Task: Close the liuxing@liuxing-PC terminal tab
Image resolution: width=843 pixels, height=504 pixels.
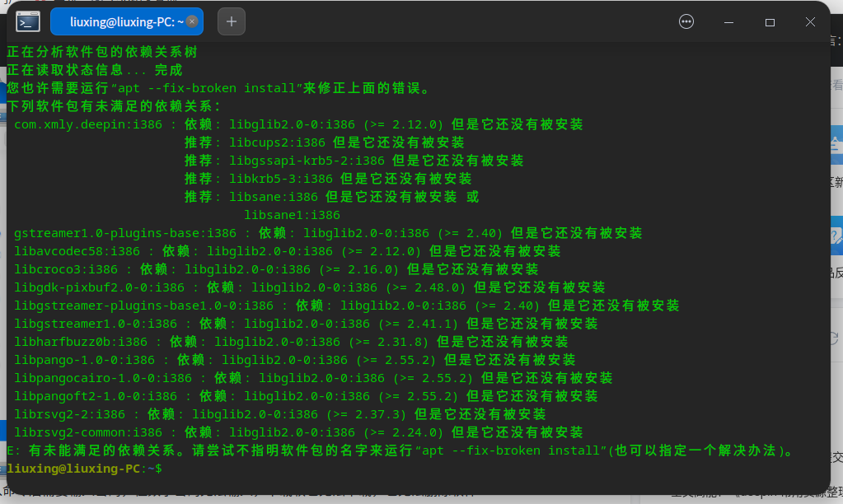Action: [x=192, y=21]
